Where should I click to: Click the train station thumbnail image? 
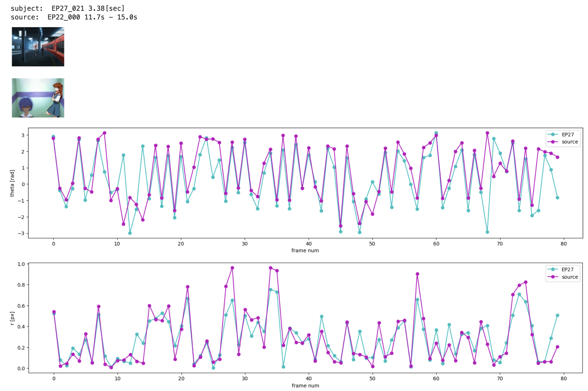click(x=38, y=47)
